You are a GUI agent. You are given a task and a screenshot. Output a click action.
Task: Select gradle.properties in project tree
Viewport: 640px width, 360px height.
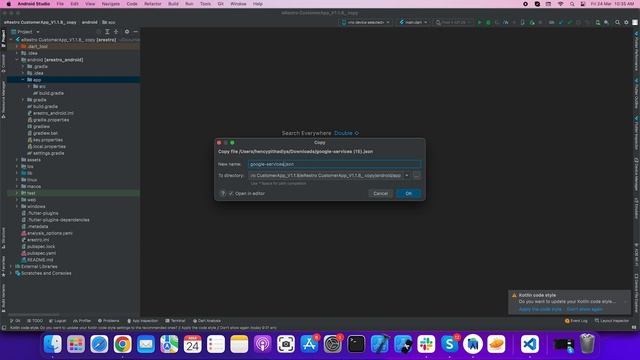point(48,120)
